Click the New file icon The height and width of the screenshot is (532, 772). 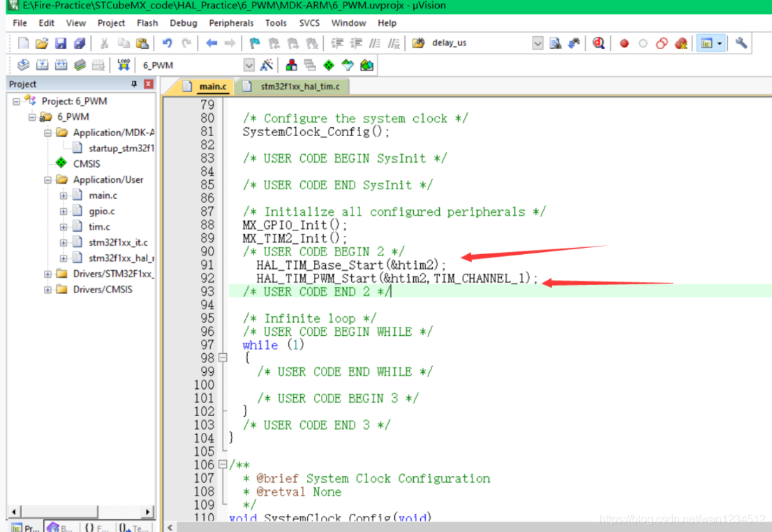click(23, 43)
